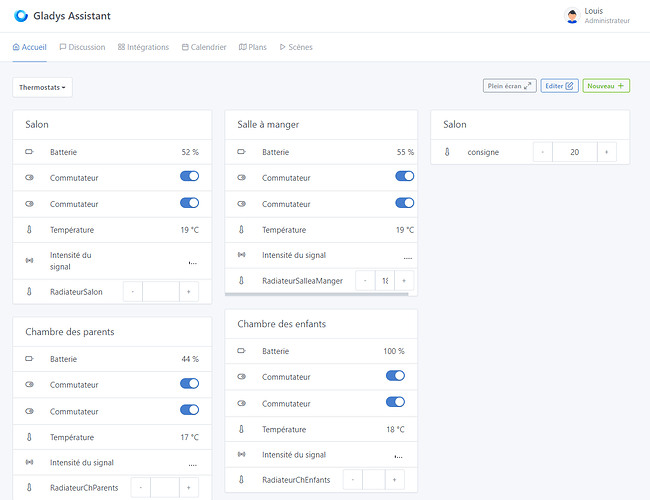Open the Intégrations tab

(x=143, y=47)
